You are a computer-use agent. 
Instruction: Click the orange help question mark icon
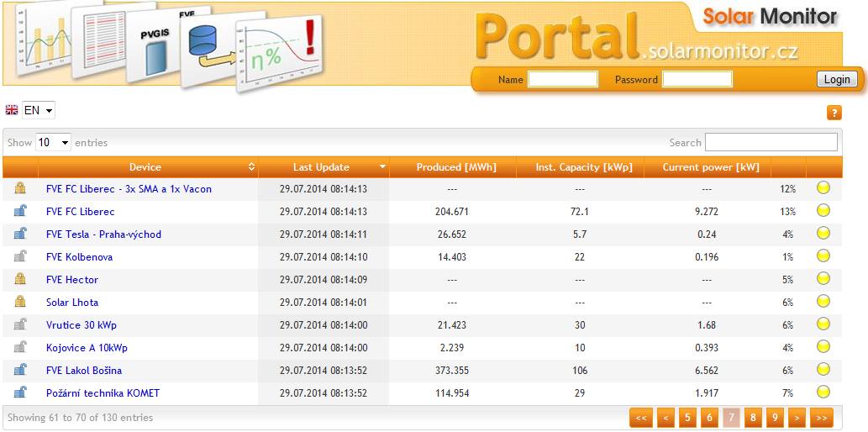pos(834,113)
